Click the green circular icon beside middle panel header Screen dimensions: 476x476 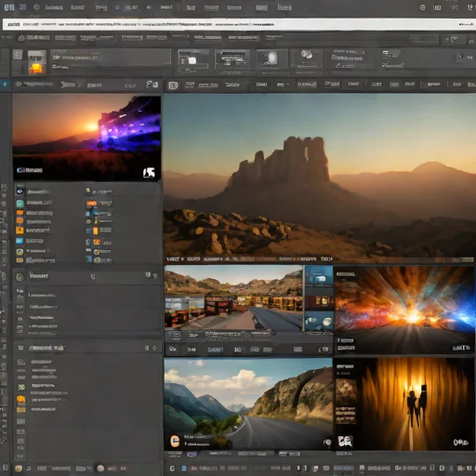(x=20, y=277)
